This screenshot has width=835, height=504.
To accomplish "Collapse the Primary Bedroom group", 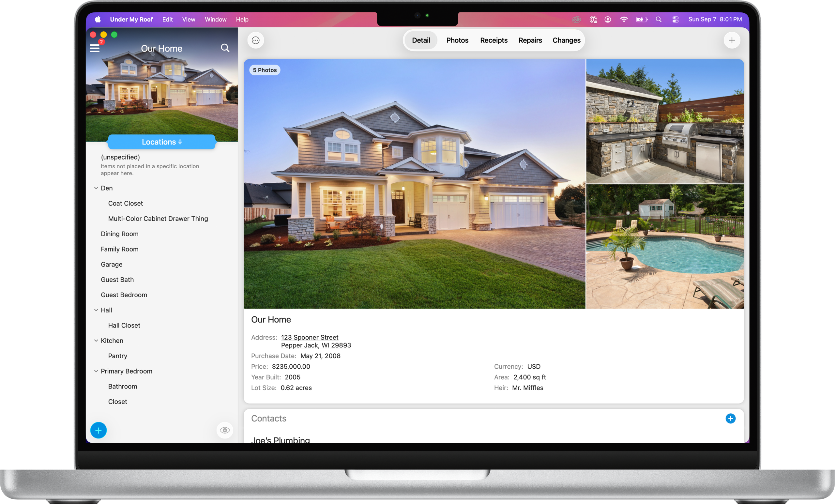I will tap(96, 371).
